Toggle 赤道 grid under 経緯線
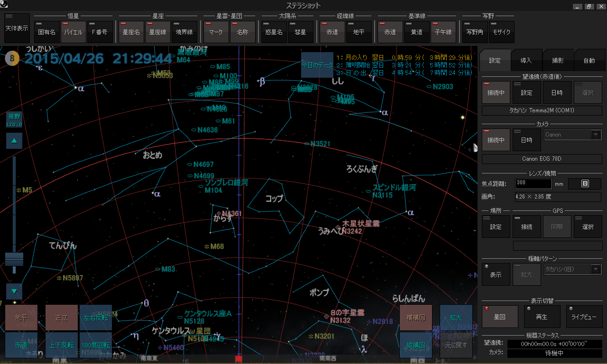Image resolution: width=607 pixels, height=364 pixels. (332, 32)
